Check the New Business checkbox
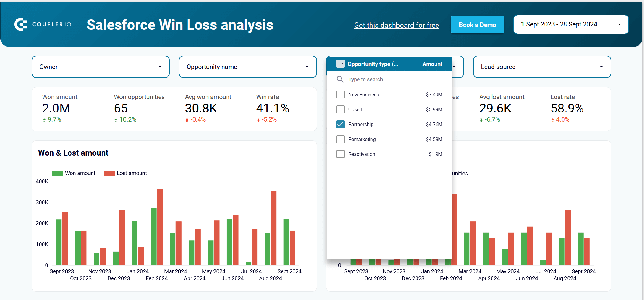The height and width of the screenshot is (300, 644). tap(340, 95)
